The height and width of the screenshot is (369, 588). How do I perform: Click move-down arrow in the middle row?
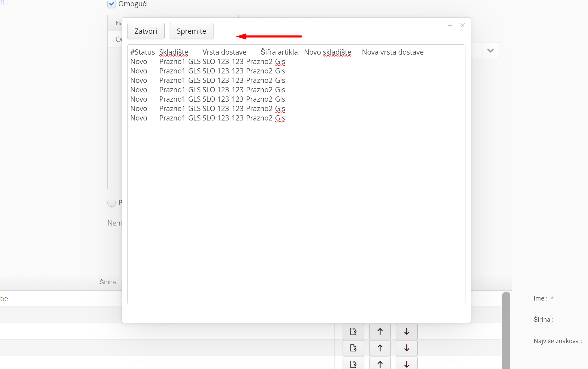click(406, 348)
